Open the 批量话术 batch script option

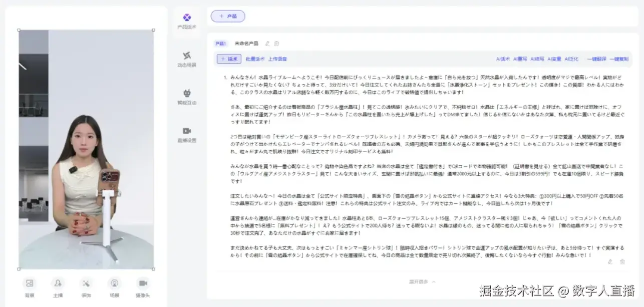coord(255,59)
